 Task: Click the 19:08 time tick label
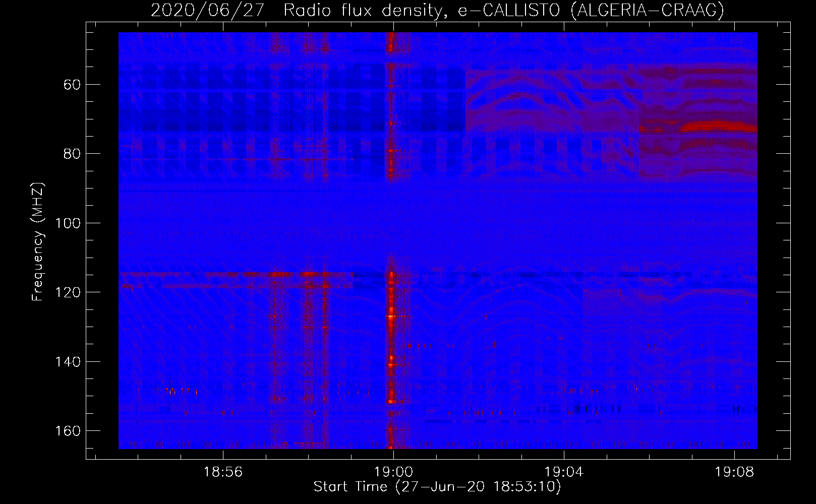point(734,472)
